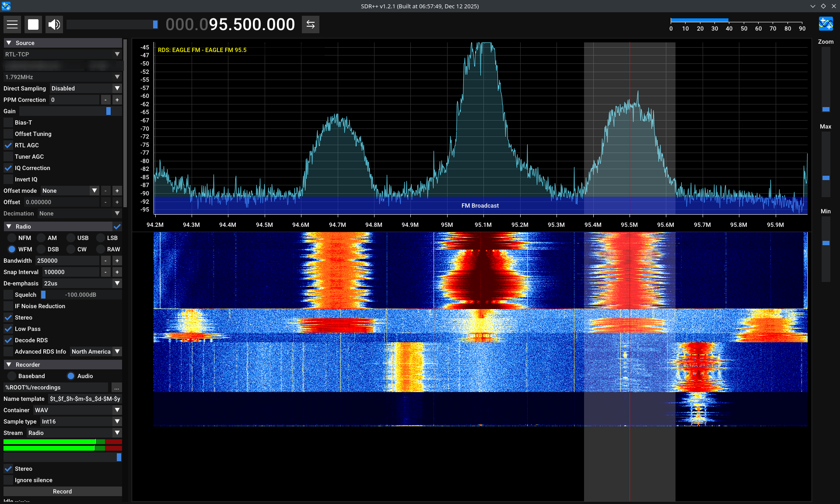
Task: Mute audio with speaker icon
Action: [x=54, y=24]
